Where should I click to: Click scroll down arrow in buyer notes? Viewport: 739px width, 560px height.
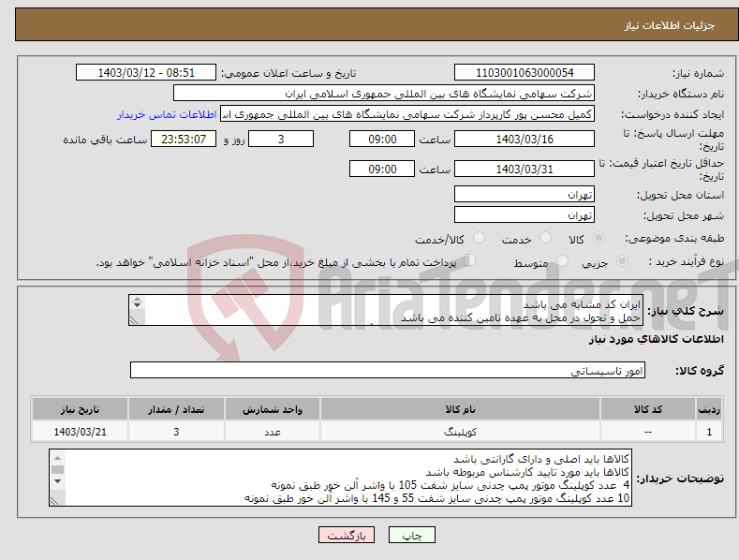[57, 481]
